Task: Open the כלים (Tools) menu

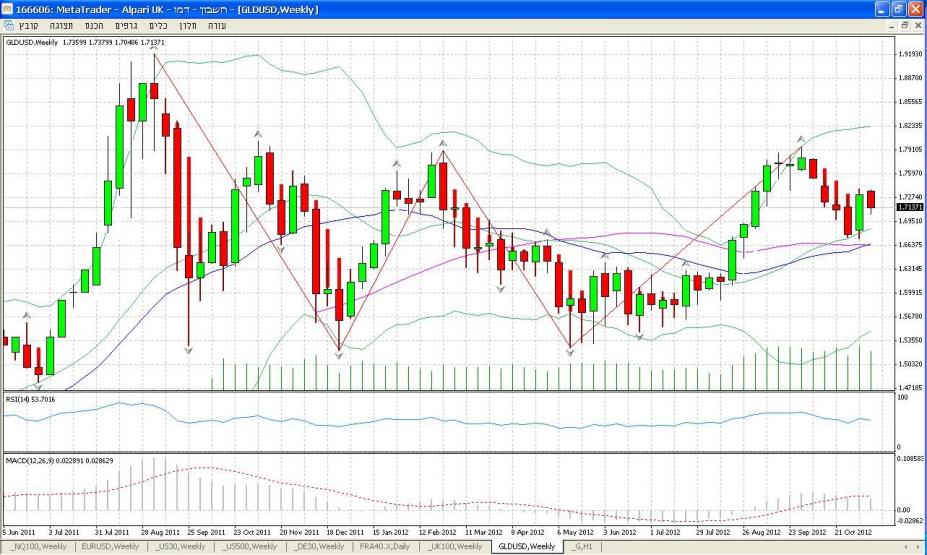Action: tap(159, 23)
